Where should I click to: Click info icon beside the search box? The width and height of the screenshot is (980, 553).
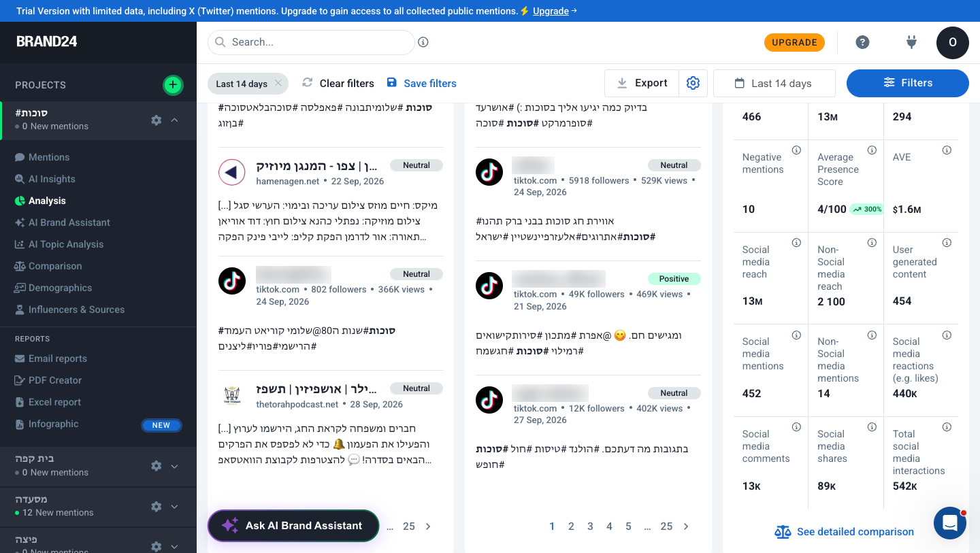coord(423,42)
